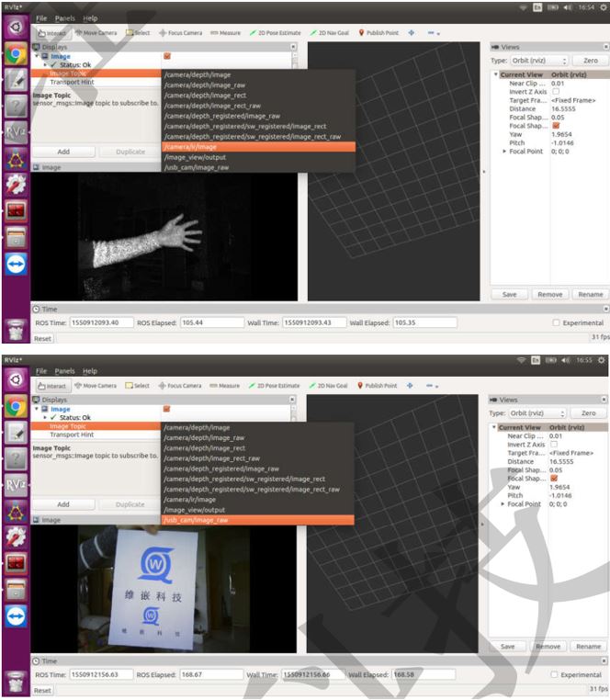610x700 pixels.
Task: Click Publish Point tool in upper RViz toolbar
Action: pyautogui.click(x=378, y=33)
